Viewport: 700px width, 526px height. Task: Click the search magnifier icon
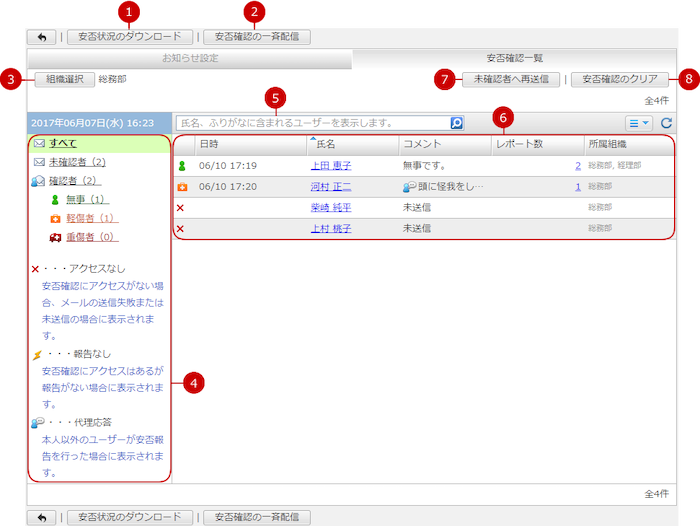point(456,123)
